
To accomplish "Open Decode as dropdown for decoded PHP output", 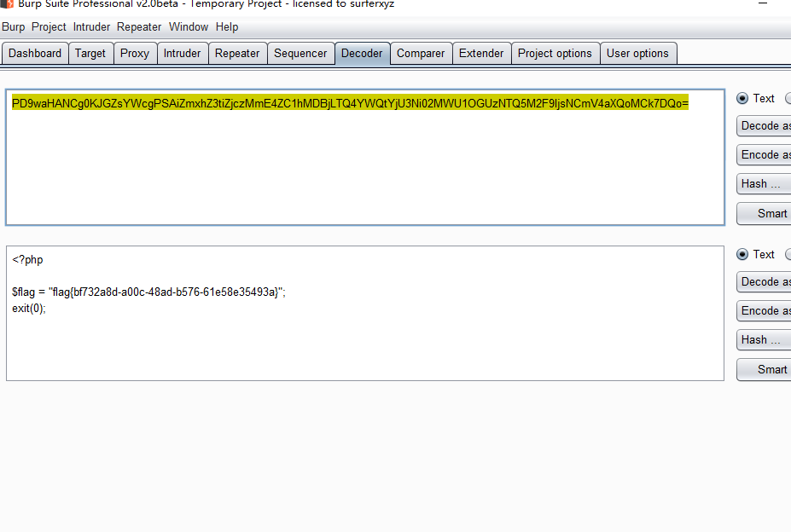I will [x=764, y=281].
